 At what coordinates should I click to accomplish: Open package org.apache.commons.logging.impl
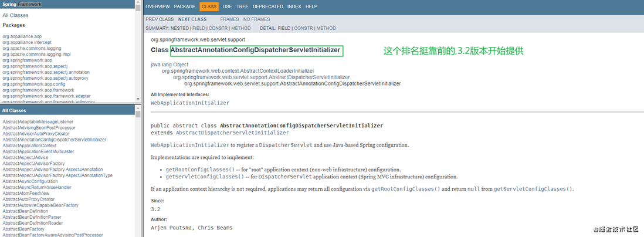click(x=36, y=54)
